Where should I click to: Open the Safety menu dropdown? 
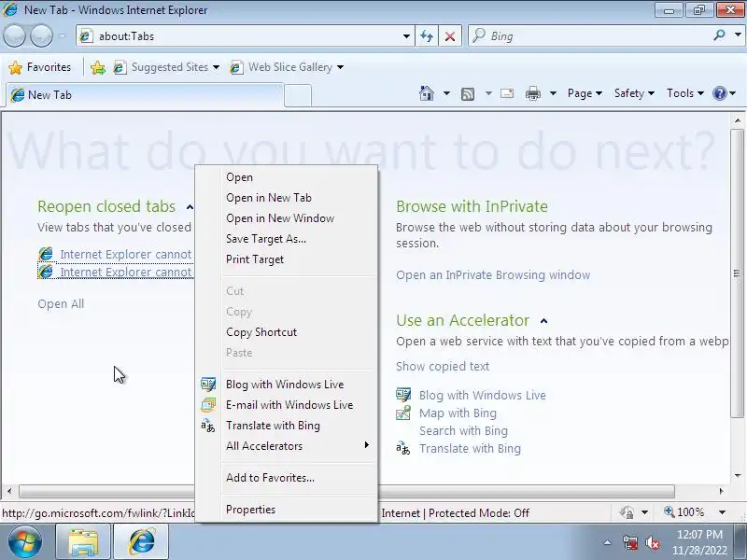click(x=634, y=93)
